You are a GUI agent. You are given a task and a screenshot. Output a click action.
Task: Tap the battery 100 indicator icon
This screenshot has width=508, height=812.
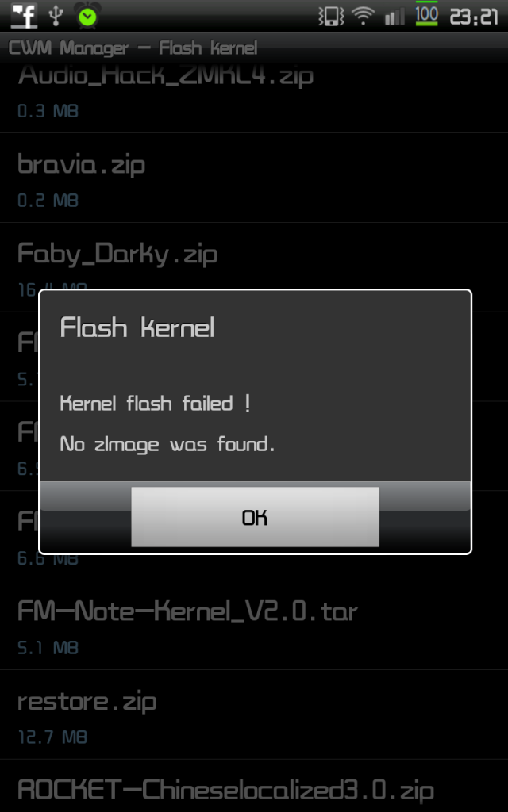[x=426, y=14]
